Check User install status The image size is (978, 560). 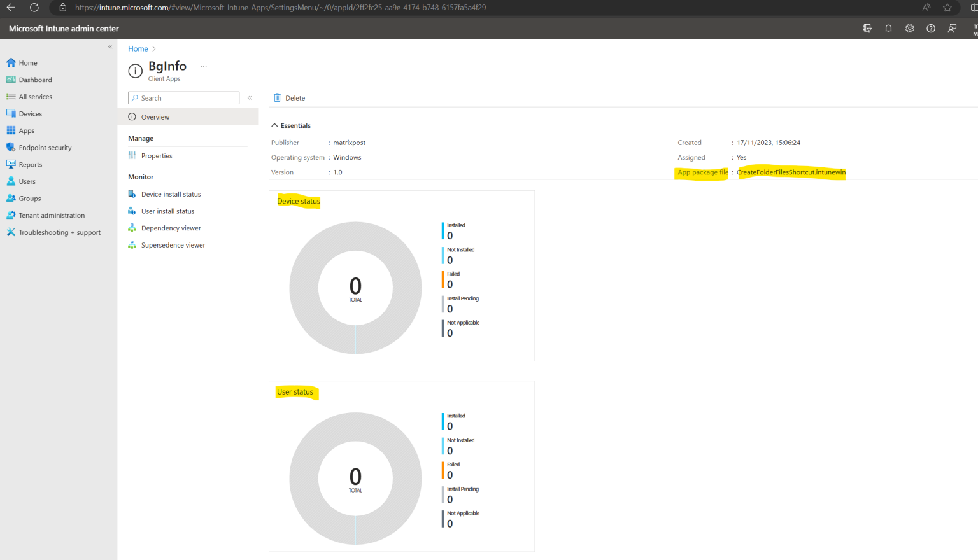point(167,211)
